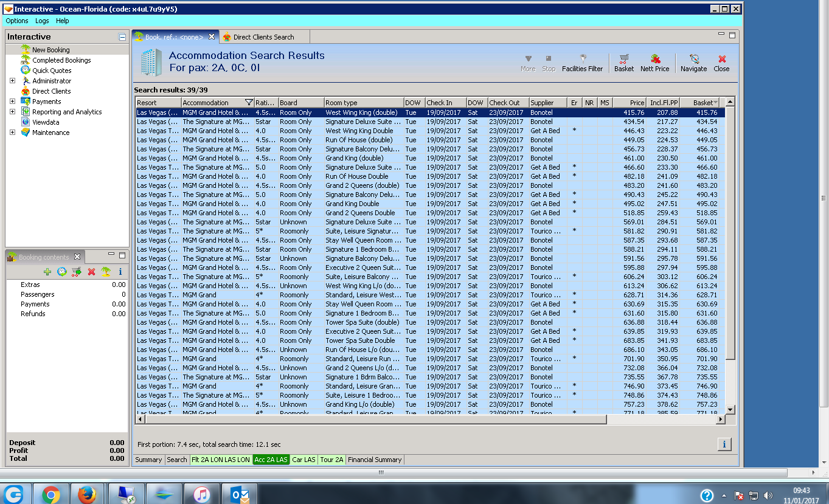Image resolution: width=829 pixels, height=504 pixels.
Task: Select the West Wing King Double row
Action: pos(430,131)
